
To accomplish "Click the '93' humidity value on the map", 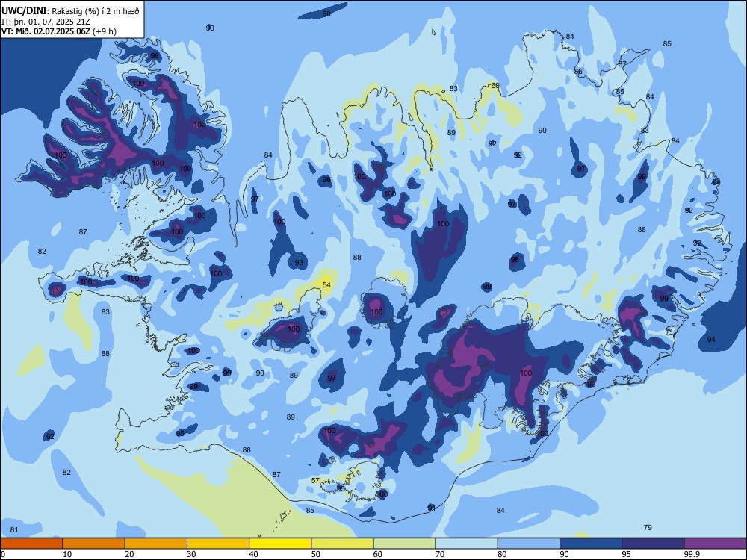I will [x=299, y=263].
